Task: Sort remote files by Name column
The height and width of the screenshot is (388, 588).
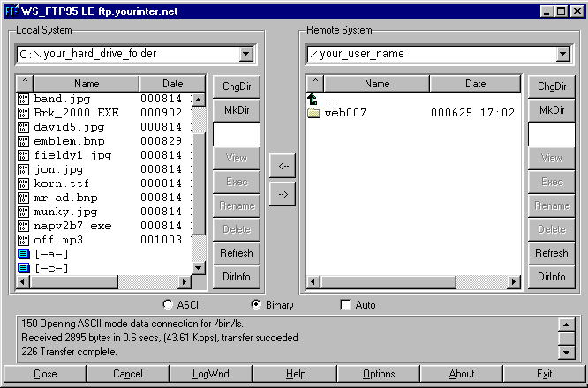Action: (x=377, y=83)
